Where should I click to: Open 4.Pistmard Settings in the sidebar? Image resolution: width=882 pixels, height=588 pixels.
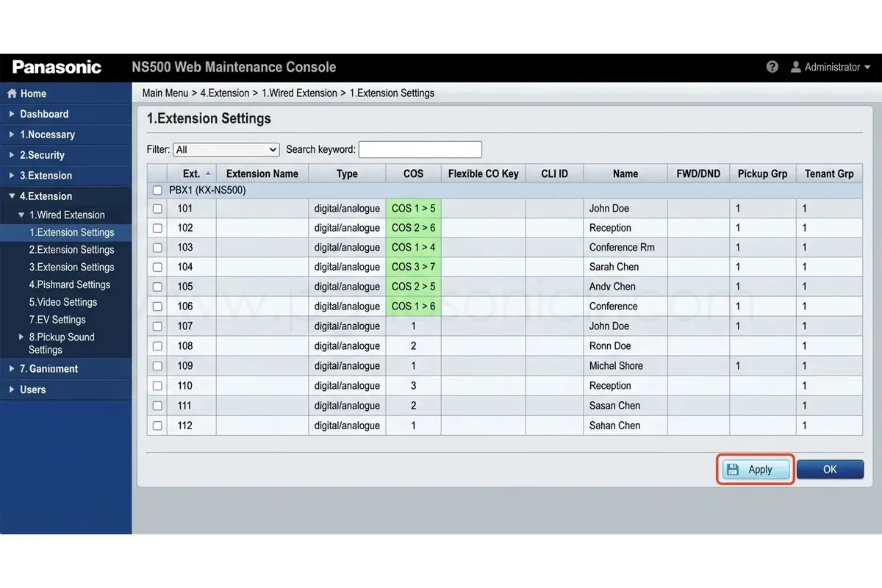[70, 284]
